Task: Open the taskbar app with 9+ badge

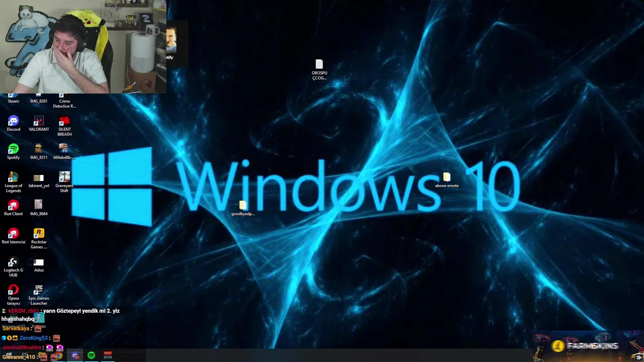Action: pos(75,355)
